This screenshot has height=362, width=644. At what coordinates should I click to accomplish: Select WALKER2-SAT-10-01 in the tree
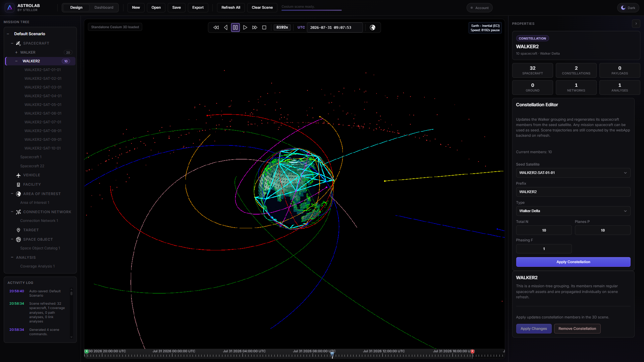click(43, 148)
